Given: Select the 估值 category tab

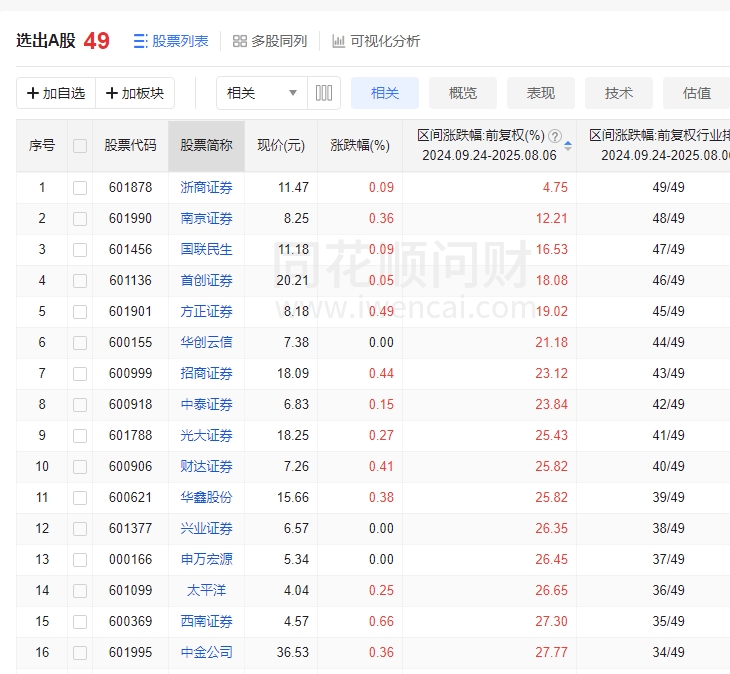Looking at the screenshot, I should click(x=696, y=93).
